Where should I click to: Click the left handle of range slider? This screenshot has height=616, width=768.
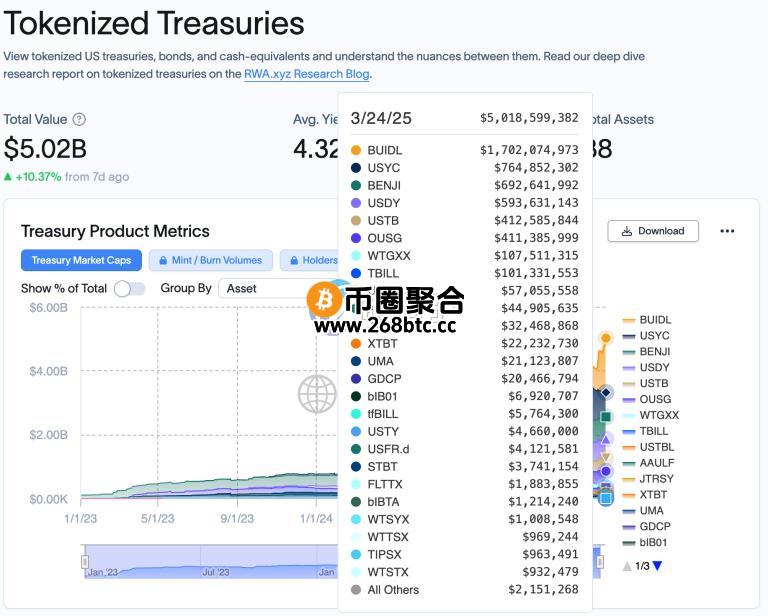click(x=85, y=562)
